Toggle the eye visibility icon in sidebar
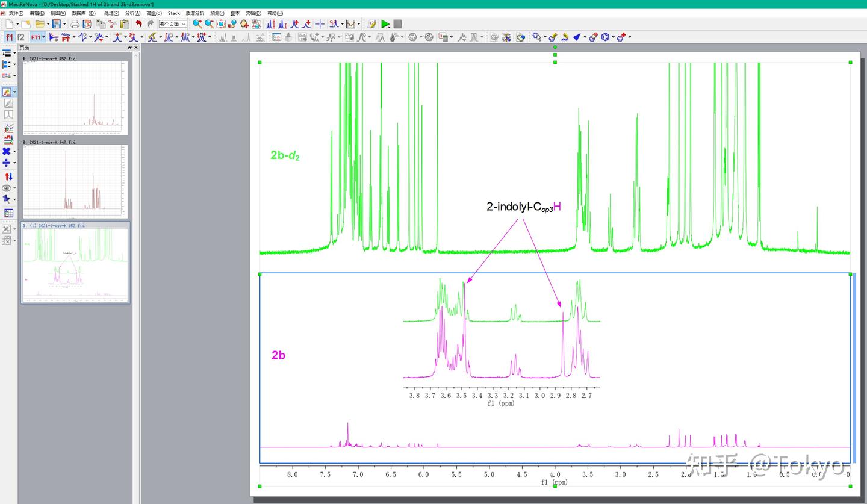The height and width of the screenshot is (504, 867). pyautogui.click(x=7, y=188)
